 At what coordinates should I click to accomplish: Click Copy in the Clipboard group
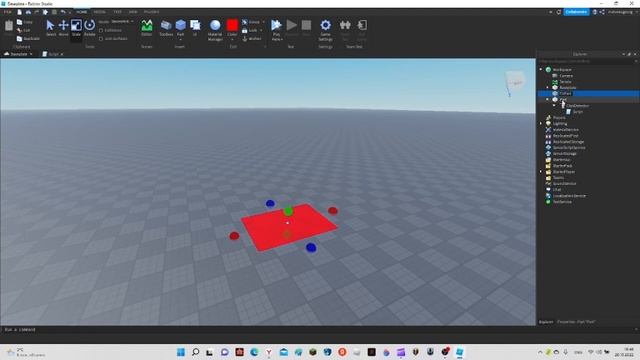click(25, 22)
